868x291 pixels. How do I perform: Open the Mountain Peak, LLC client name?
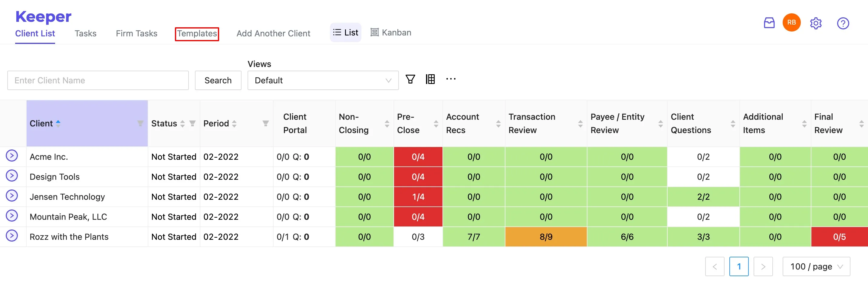pyautogui.click(x=68, y=217)
